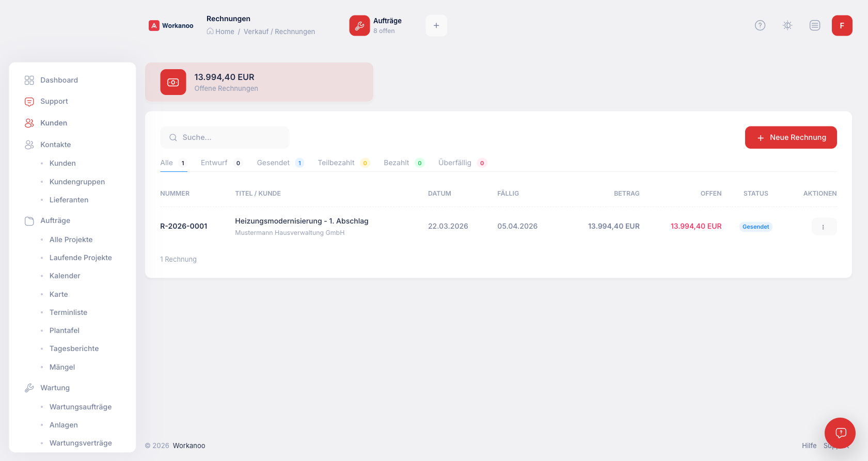Click the Dashboard grid icon
The image size is (868, 461).
[x=29, y=80]
